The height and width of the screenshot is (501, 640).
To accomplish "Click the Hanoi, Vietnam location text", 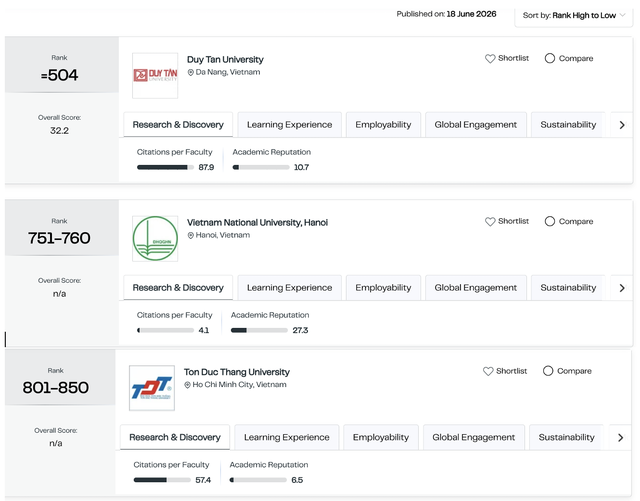I will click(x=223, y=235).
